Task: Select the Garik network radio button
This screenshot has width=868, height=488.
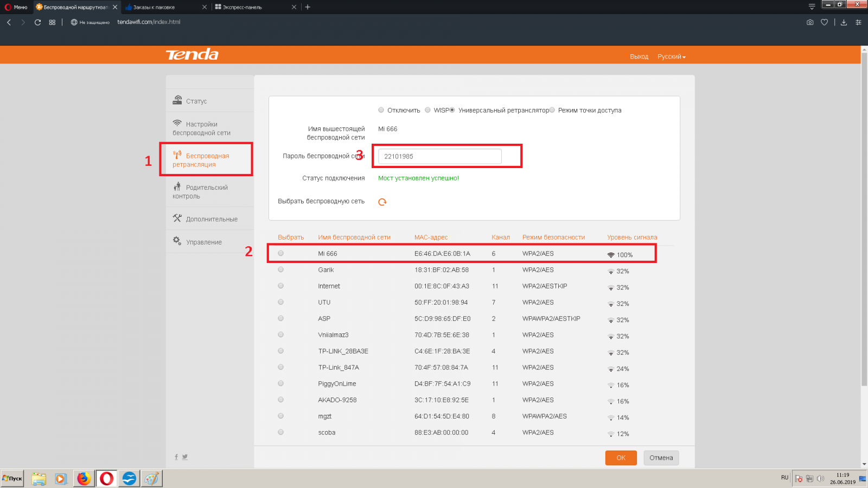Action: pyautogui.click(x=280, y=269)
